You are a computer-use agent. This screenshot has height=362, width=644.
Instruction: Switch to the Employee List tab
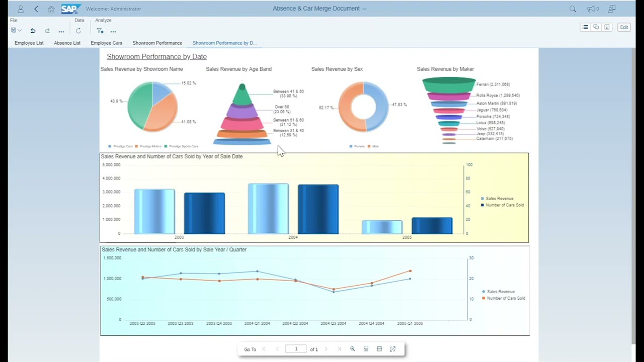pyautogui.click(x=29, y=43)
